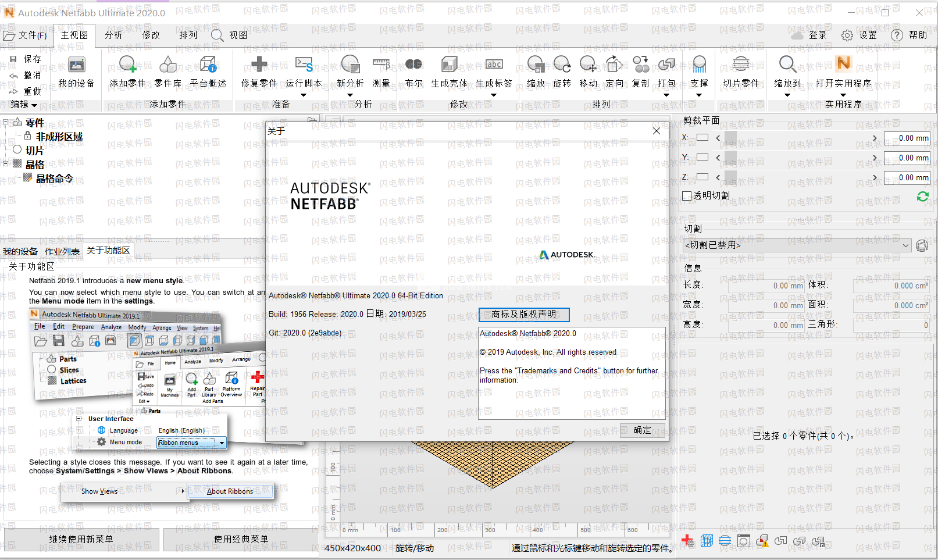The width and height of the screenshot is (938, 560).
Task: Select the 测量 measure tool icon
Action: click(x=381, y=65)
